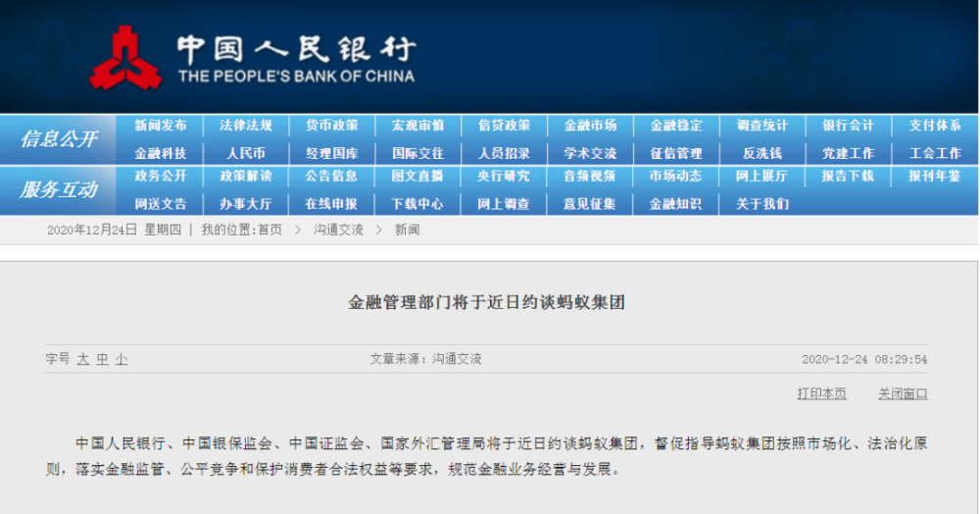Viewport: 980px width, 514px height.
Task: Open 法律法规 menu item
Action: click(246, 126)
